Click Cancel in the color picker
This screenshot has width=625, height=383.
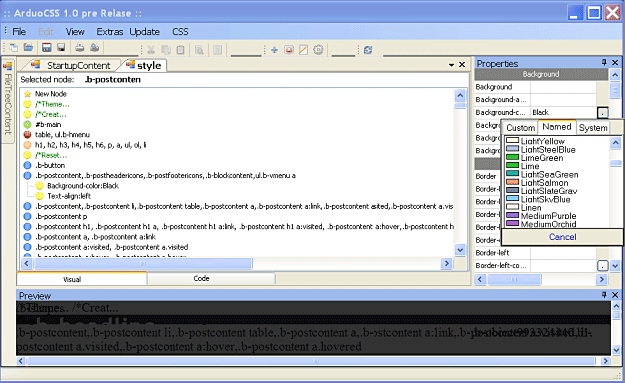562,237
